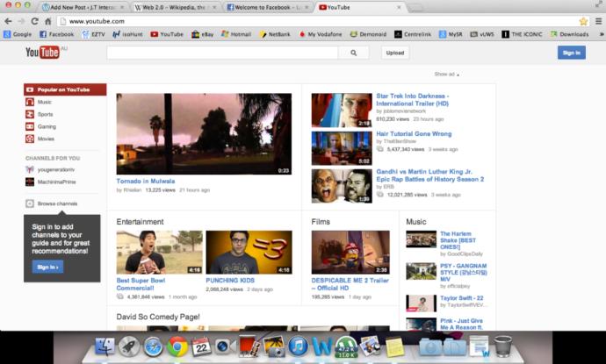This screenshot has width=606, height=364.
Task: Click the browser back arrow
Action: point(8,21)
